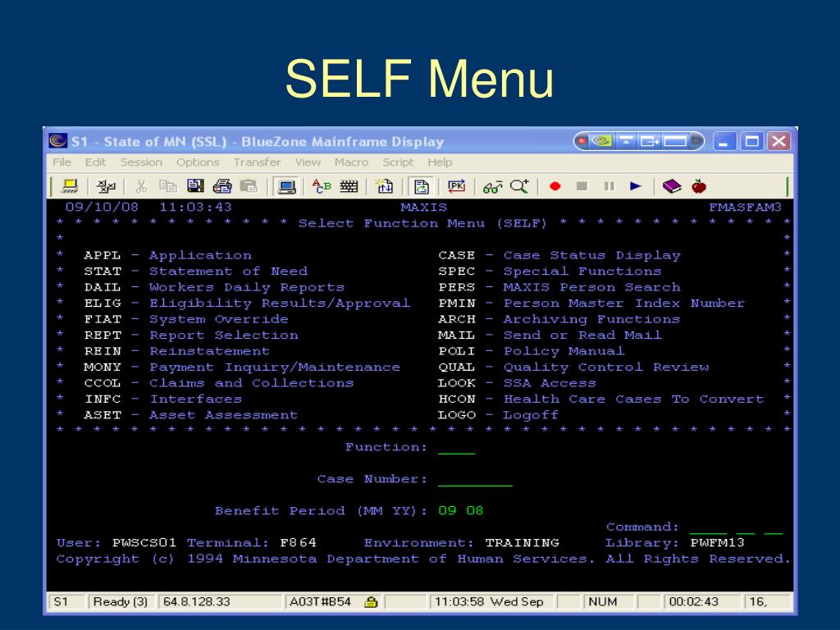Click the STAT Statement of Need entry
The width and height of the screenshot is (840, 630).
click(x=195, y=272)
